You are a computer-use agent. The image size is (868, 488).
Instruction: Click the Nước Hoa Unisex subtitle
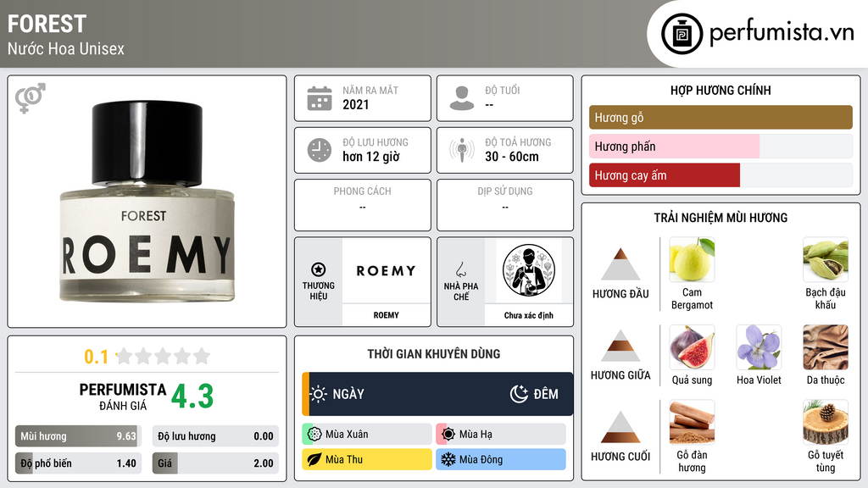point(66,48)
